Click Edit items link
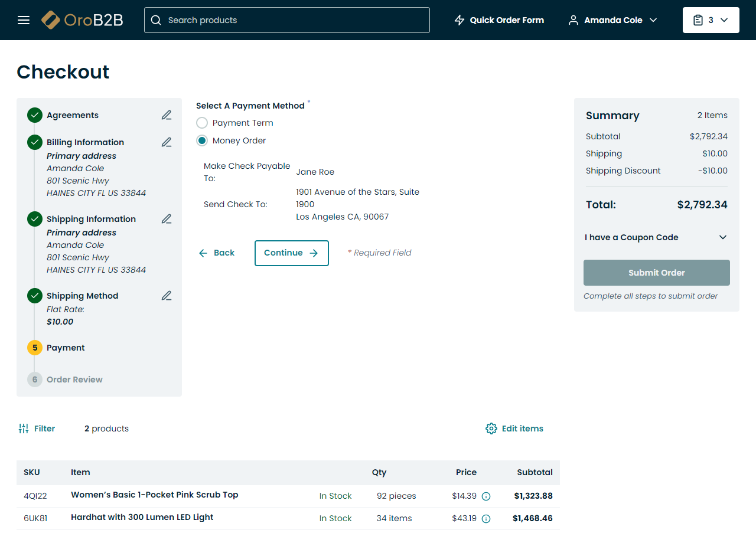The height and width of the screenshot is (543, 756). pyautogui.click(x=514, y=428)
